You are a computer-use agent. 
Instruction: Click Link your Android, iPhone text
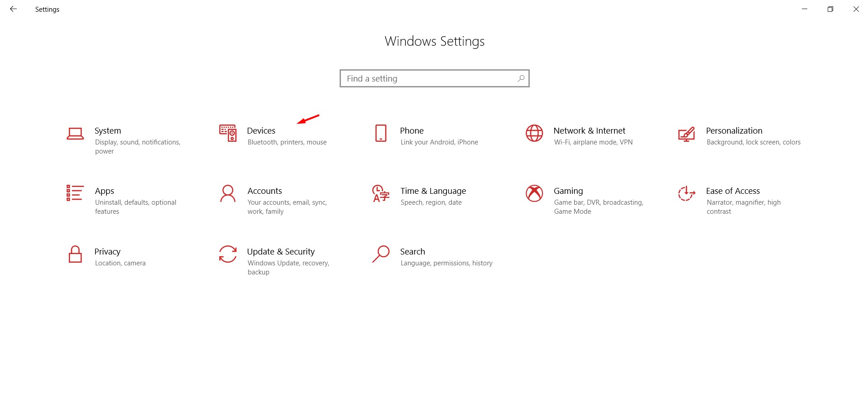tap(439, 142)
